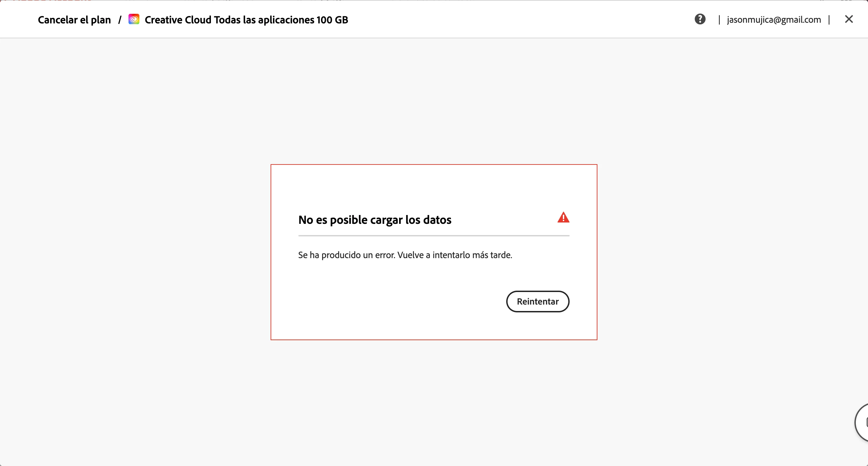Close the cancel plan page with X
Image resolution: width=868 pixels, height=466 pixels.
pyautogui.click(x=849, y=19)
